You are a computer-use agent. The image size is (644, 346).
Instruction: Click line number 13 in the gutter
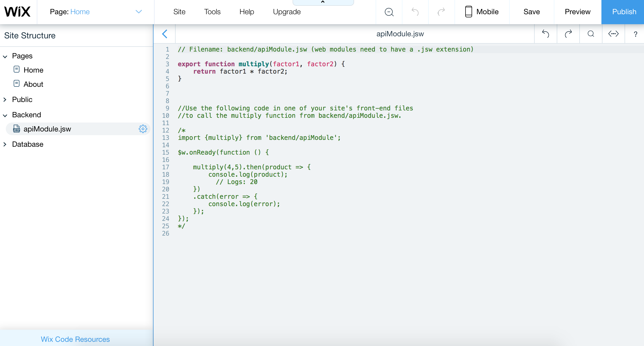tap(166, 138)
